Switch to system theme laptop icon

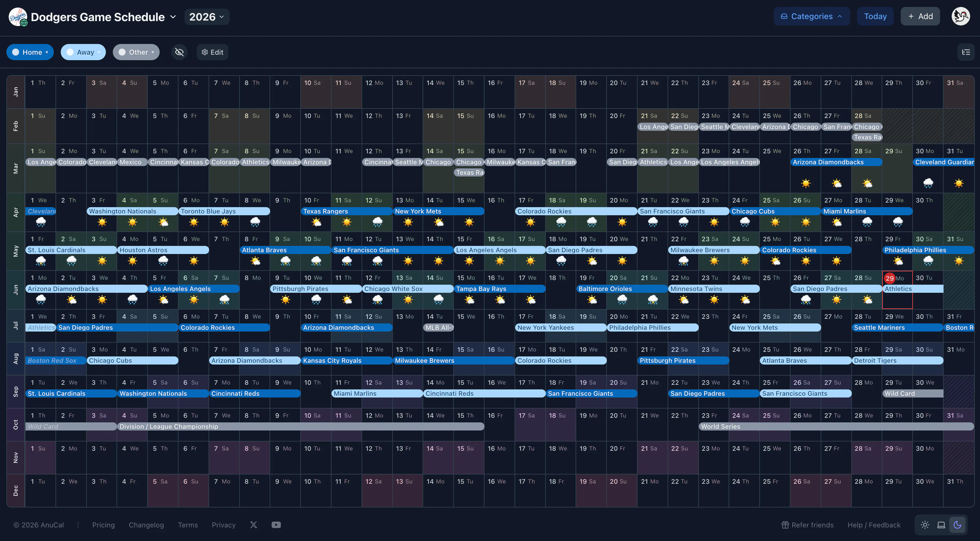coord(941,525)
